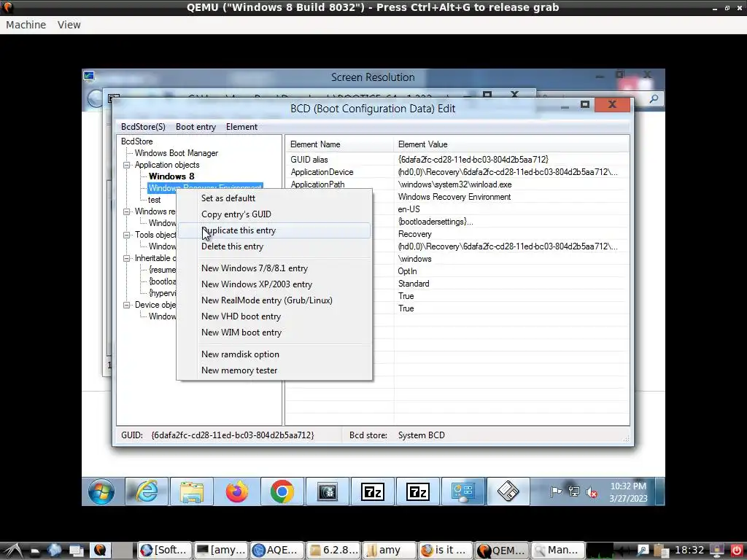Switch to BOOTICE floppy disk taskbar icon
The image size is (747, 560).
pyautogui.click(x=508, y=491)
